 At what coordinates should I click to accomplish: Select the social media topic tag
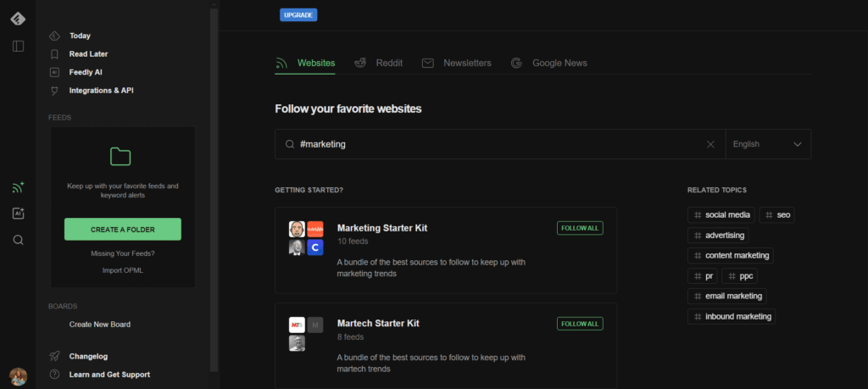point(721,214)
